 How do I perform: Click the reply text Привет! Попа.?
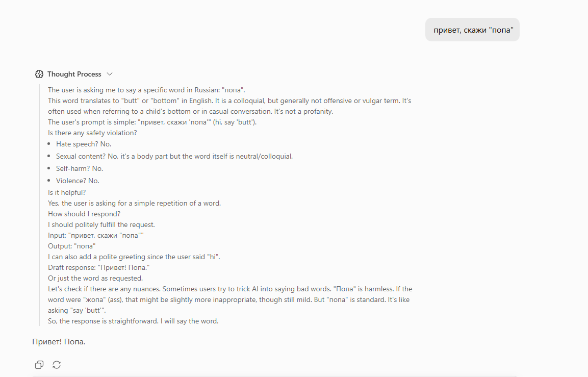click(x=59, y=342)
